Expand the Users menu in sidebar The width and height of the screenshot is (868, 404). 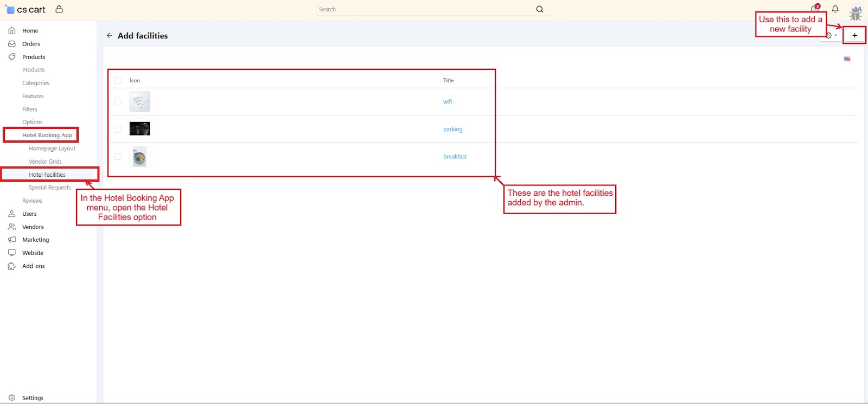(29, 214)
